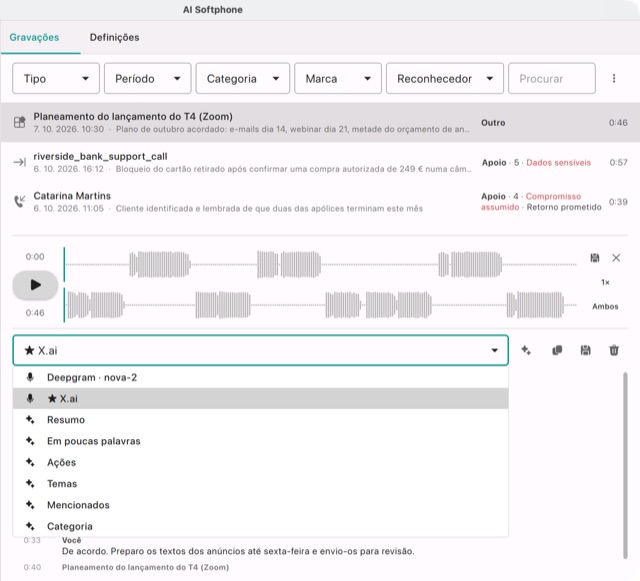Click the microphone icon next to Deepgram
This screenshot has height=581, width=640.
pos(30,377)
